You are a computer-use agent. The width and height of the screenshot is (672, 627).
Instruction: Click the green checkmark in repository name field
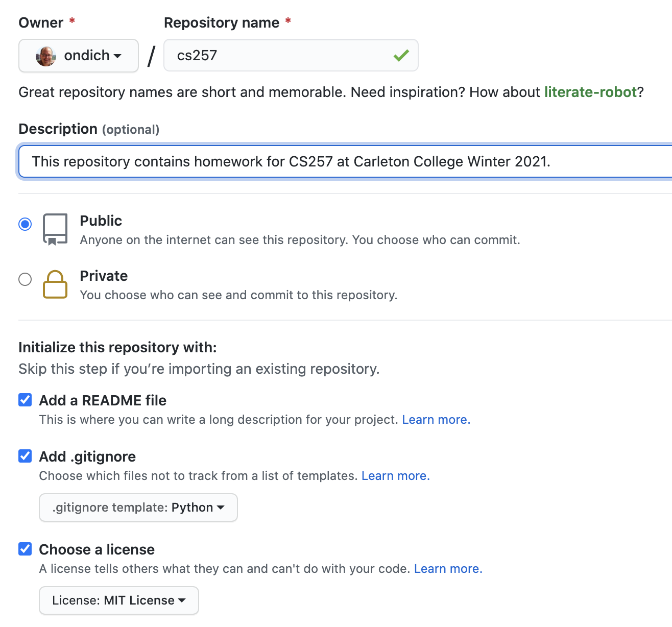401,55
